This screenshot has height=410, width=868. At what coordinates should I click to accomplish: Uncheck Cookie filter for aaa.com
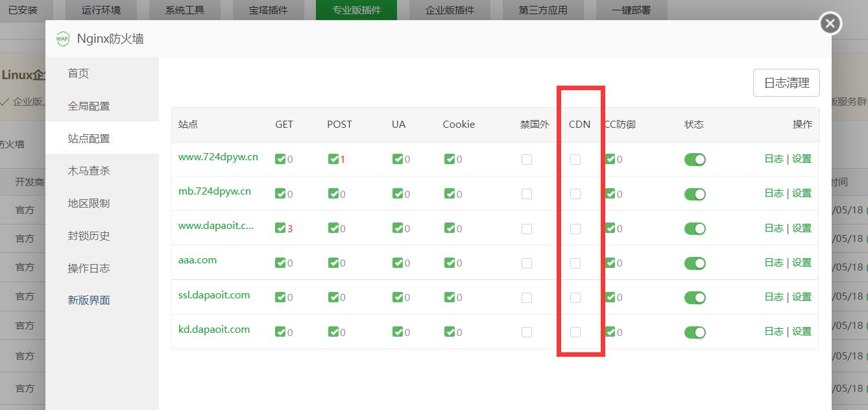pyautogui.click(x=450, y=262)
